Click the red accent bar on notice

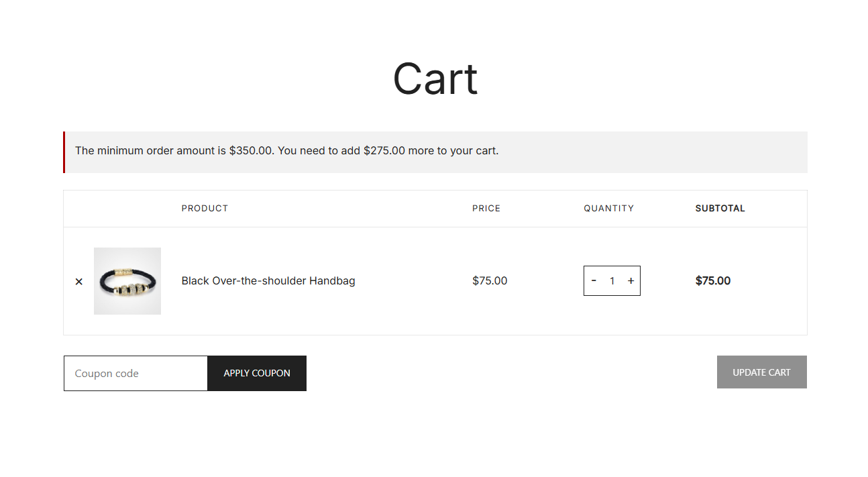(64, 152)
